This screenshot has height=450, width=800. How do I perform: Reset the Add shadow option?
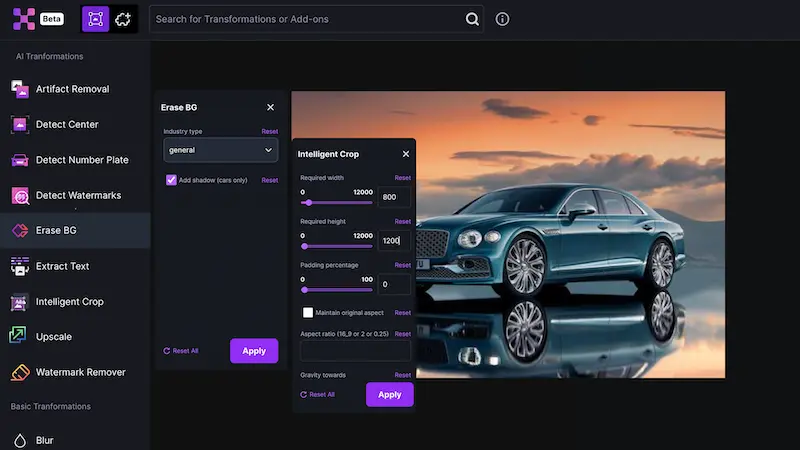coord(270,180)
